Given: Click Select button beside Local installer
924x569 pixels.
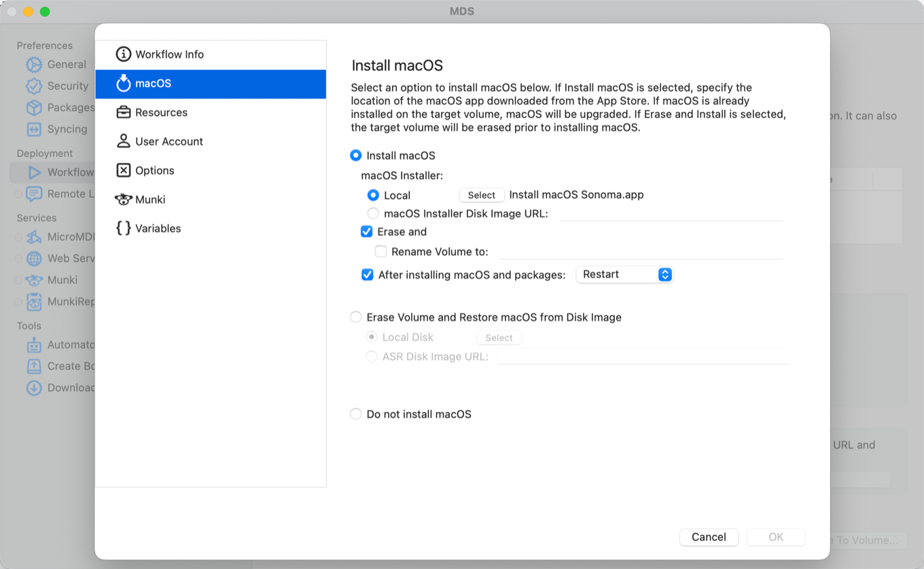Looking at the screenshot, I should pos(482,195).
